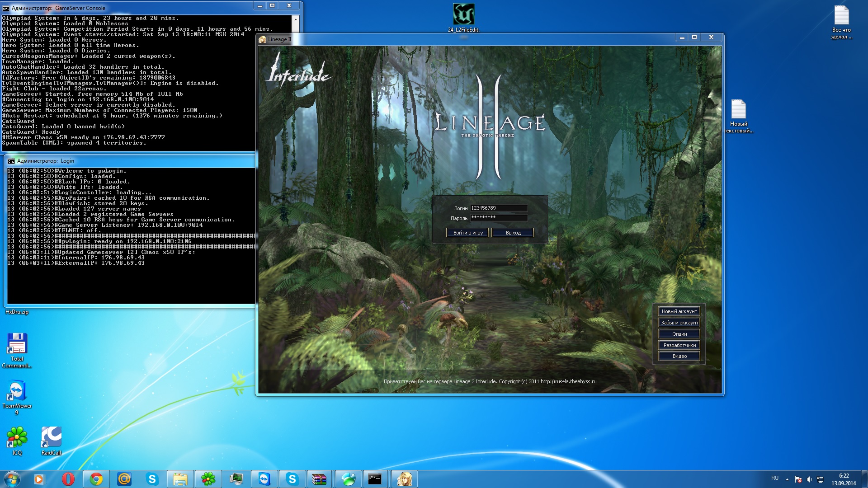Minimize the Lineage II window
This screenshot has height=488, width=868.
pos(682,38)
